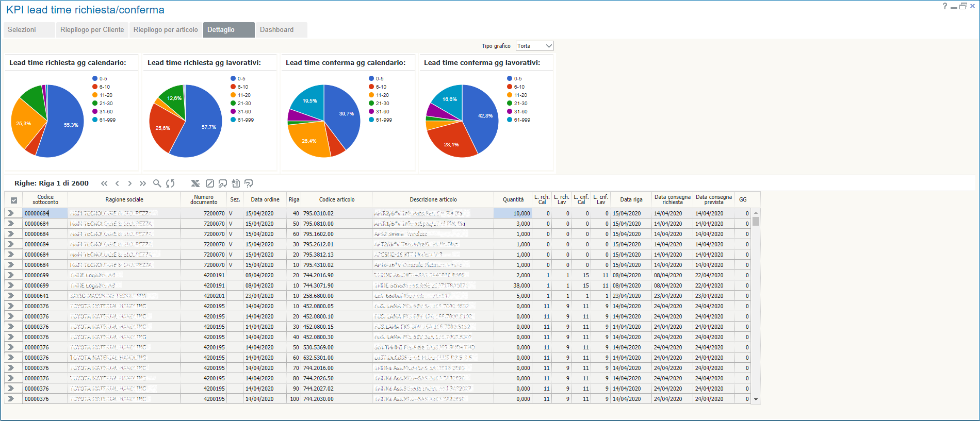The image size is (980, 421).
Task: Click article code 744.2030.00
Action: [318, 399]
